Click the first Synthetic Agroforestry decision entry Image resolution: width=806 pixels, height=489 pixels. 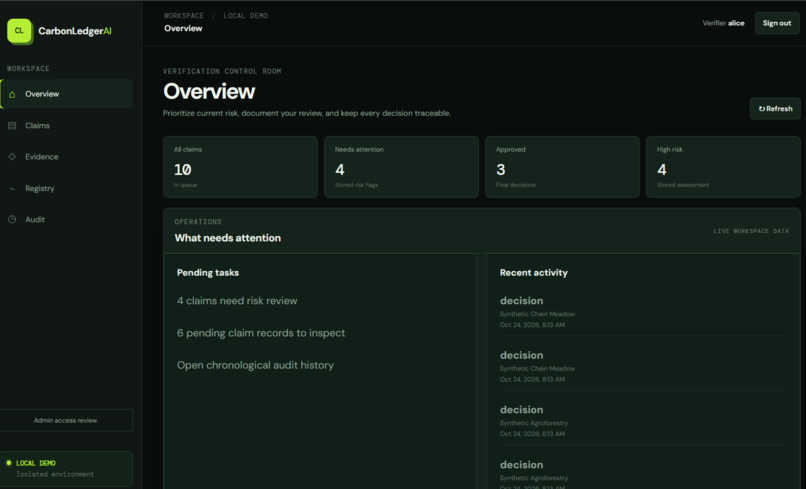643,421
